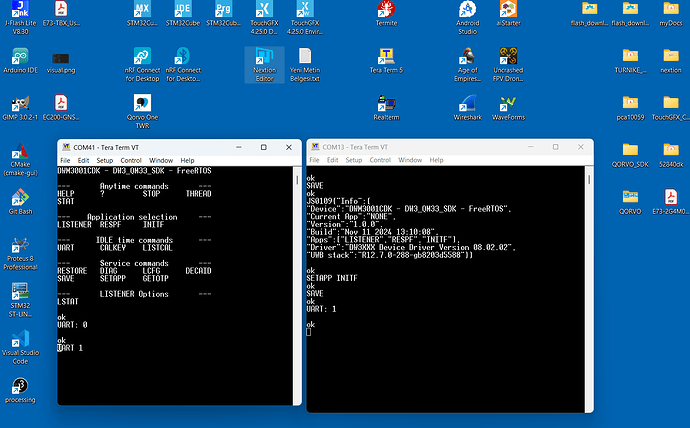
Task: Open Edit menu in COM41 window
Action: (x=83, y=160)
